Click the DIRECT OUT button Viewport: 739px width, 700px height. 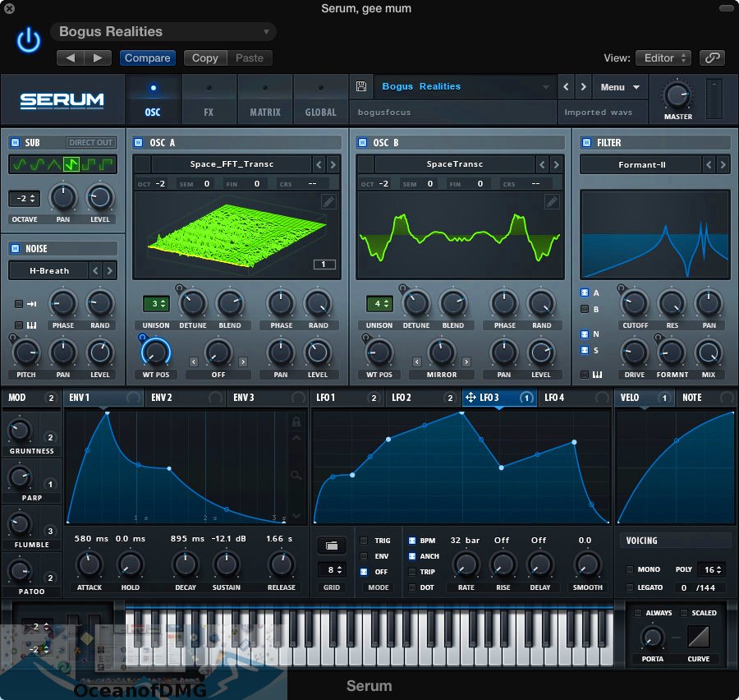[90, 142]
